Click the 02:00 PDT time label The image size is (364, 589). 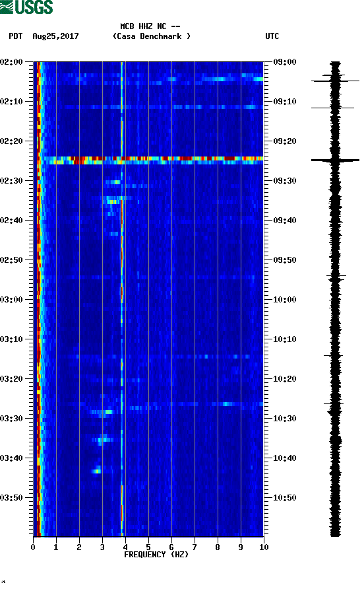click(x=12, y=61)
